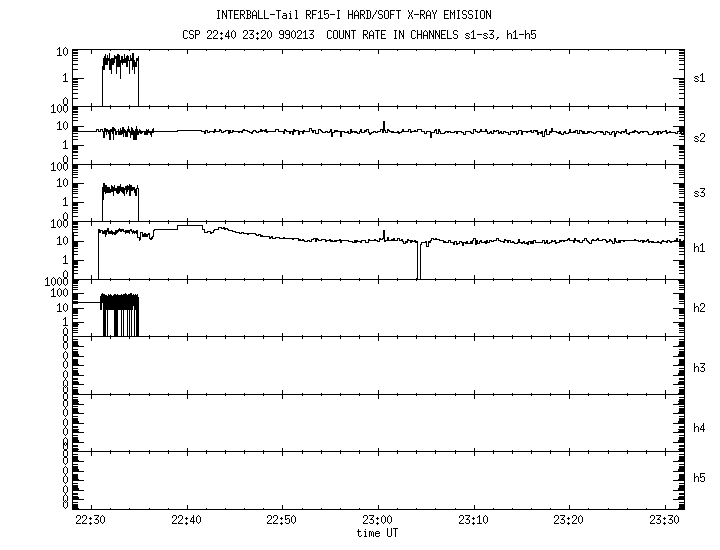
Task: Select the h5 channel label
Action: (x=700, y=479)
